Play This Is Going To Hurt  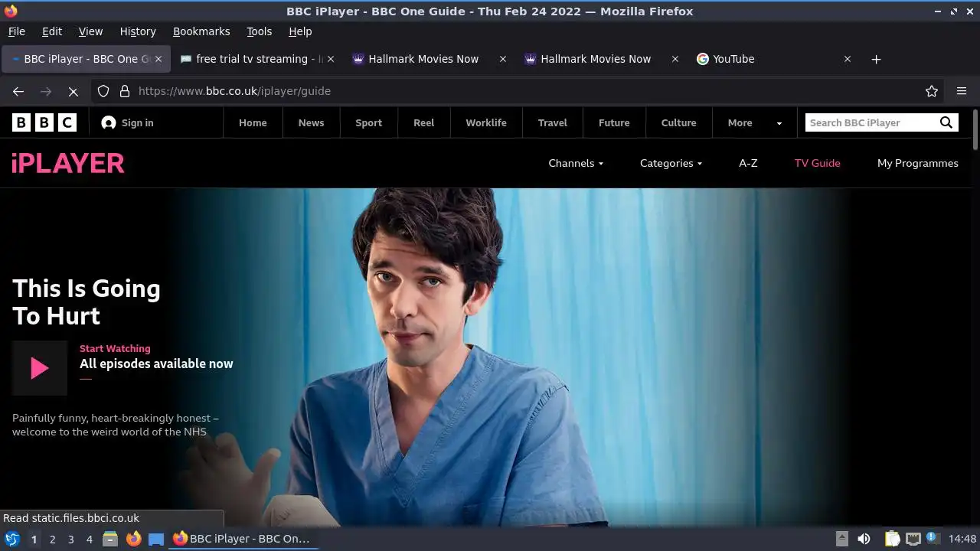pos(40,368)
